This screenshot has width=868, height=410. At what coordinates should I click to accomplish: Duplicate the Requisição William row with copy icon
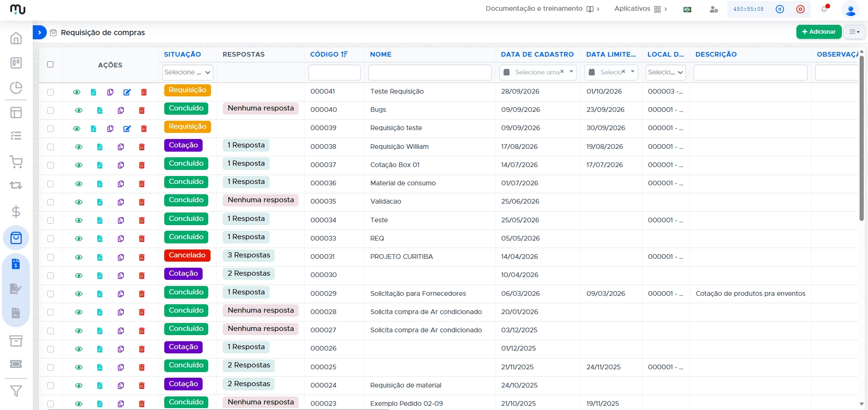(x=121, y=147)
